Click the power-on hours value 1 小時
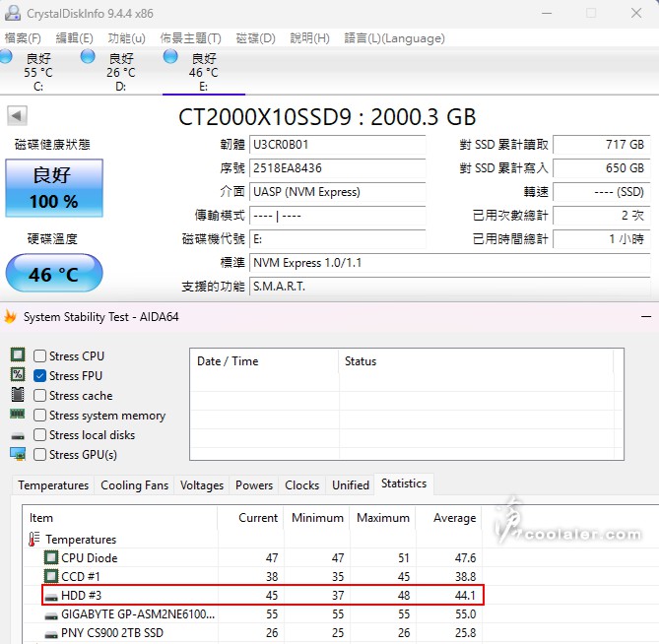The image size is (659, 644). pos(602,239)
